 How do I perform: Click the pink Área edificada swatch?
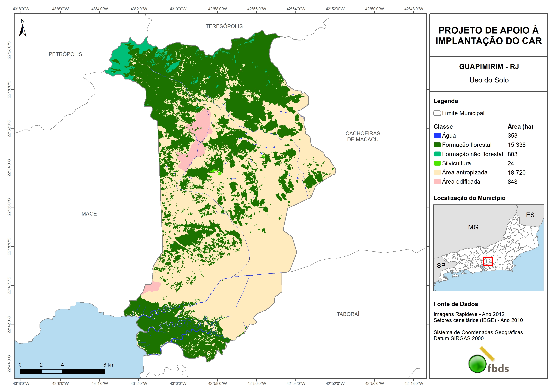(437, 181)
